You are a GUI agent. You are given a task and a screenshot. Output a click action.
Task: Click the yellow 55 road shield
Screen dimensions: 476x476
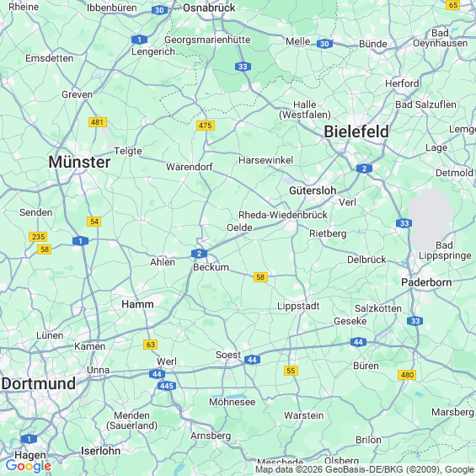point(291,371)
